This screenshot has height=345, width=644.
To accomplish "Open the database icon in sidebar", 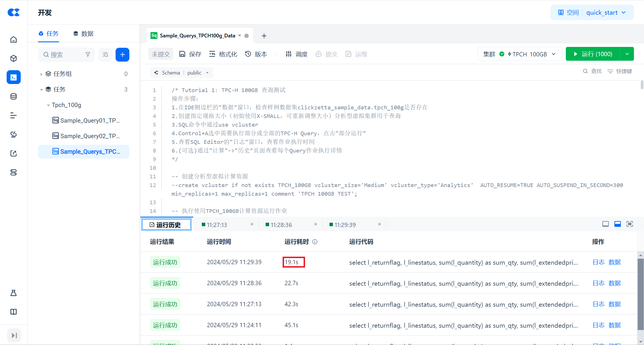I will pos(14,96).
